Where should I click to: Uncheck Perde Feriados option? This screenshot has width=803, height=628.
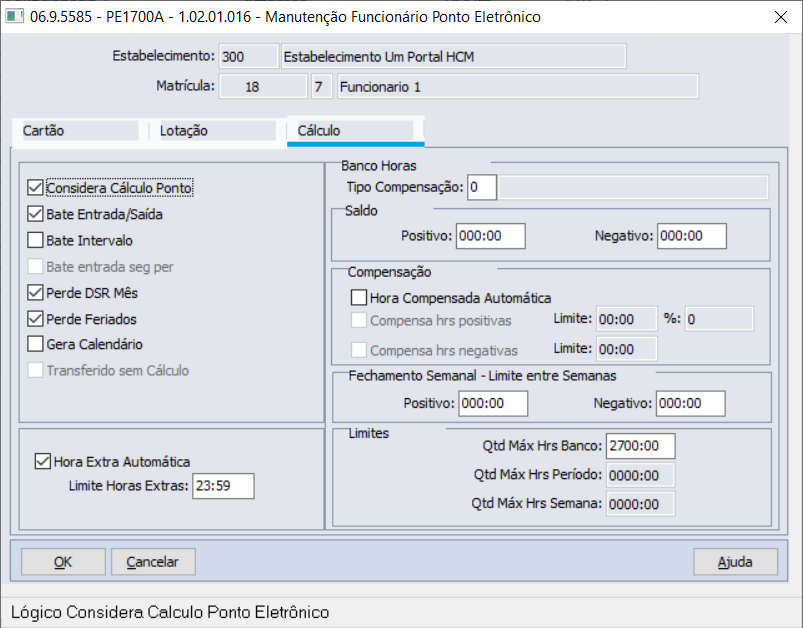pyautogui.click(x=35, y=319)
